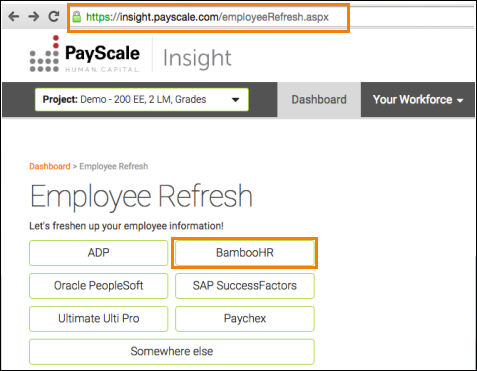Select the Project Demo combo box

142,100
